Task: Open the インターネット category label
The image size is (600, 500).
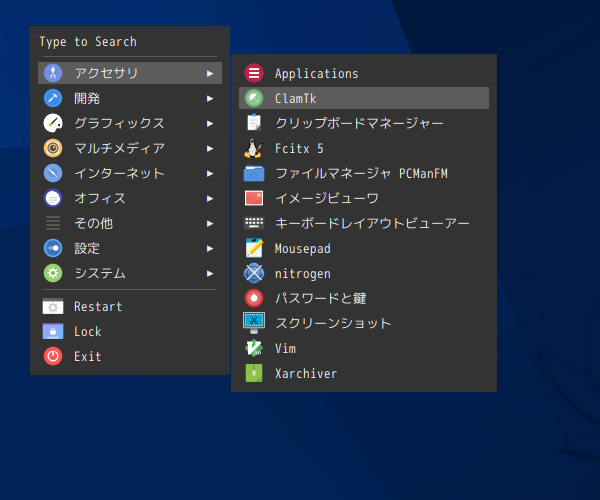Action: 119,173
